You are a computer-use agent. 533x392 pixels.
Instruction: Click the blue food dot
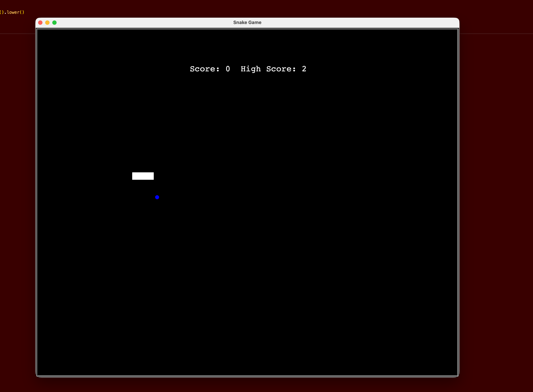(x=157, y=197)
